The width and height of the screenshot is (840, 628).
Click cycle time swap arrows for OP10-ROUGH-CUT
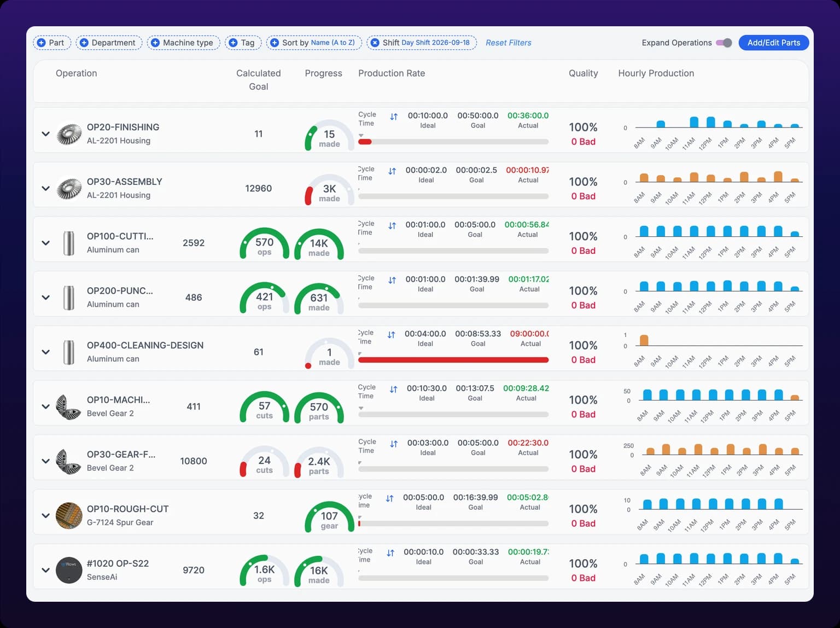(x=390, y=498)
